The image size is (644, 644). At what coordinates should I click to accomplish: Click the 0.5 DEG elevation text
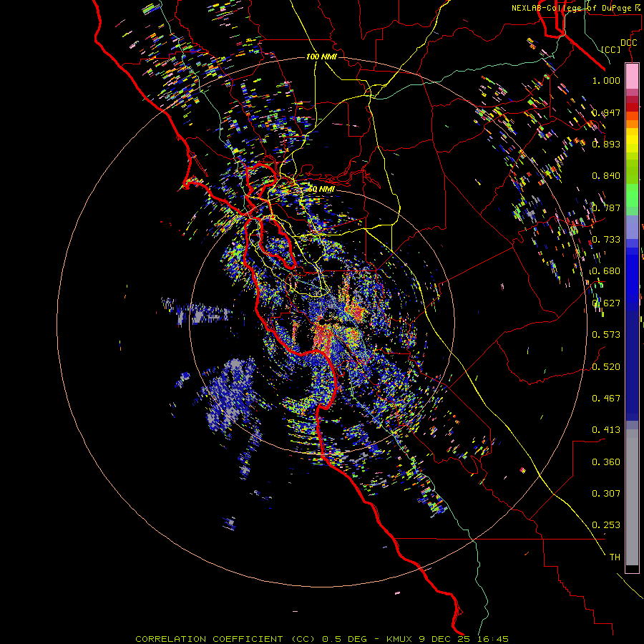pyautogui.click(x=346, y=639)
